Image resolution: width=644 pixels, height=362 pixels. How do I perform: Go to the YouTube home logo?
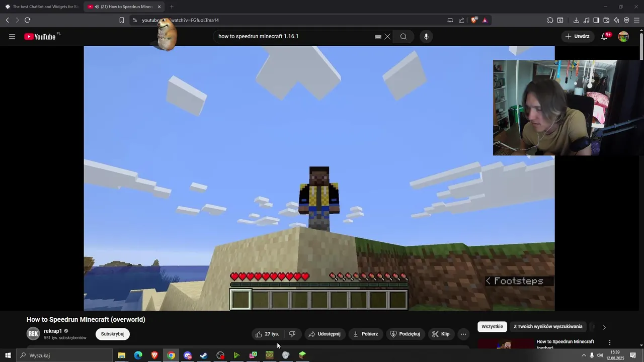coord(40,36)
